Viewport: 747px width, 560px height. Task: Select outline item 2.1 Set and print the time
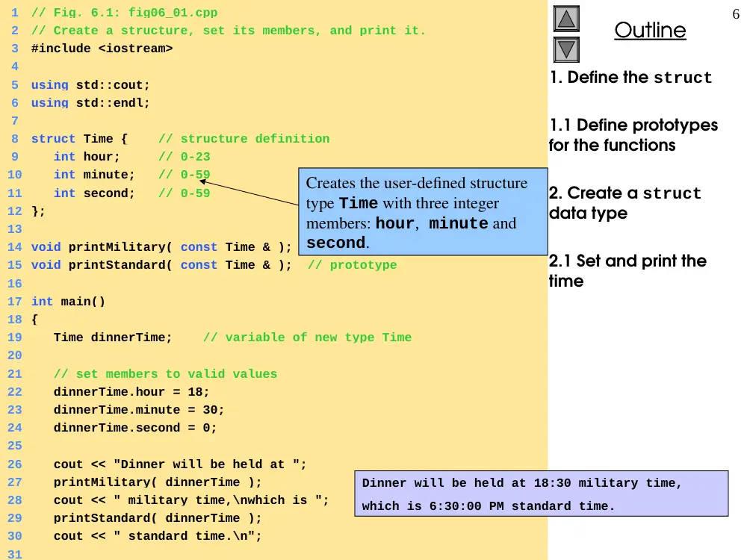pyautogui.click(x=627, y=270)
